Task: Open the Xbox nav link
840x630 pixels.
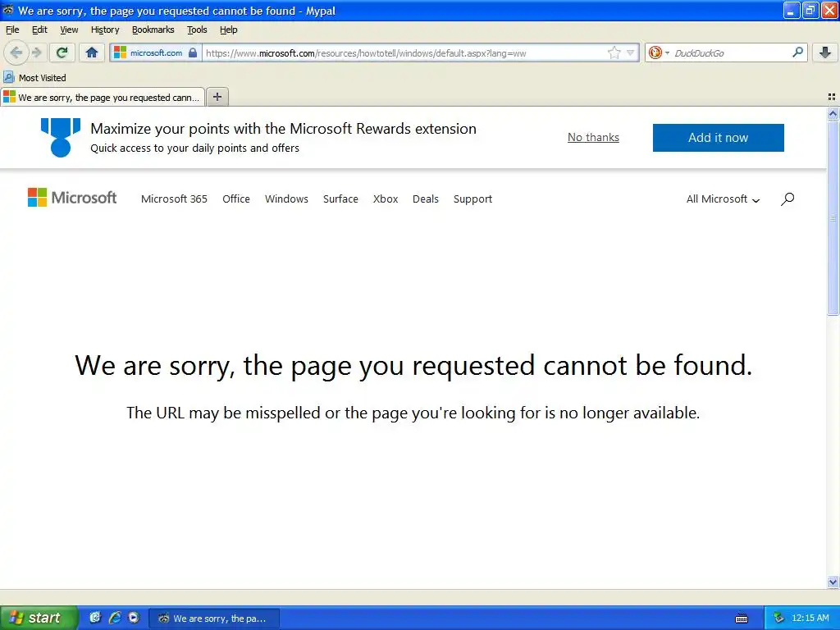Action: click(386, 199)
